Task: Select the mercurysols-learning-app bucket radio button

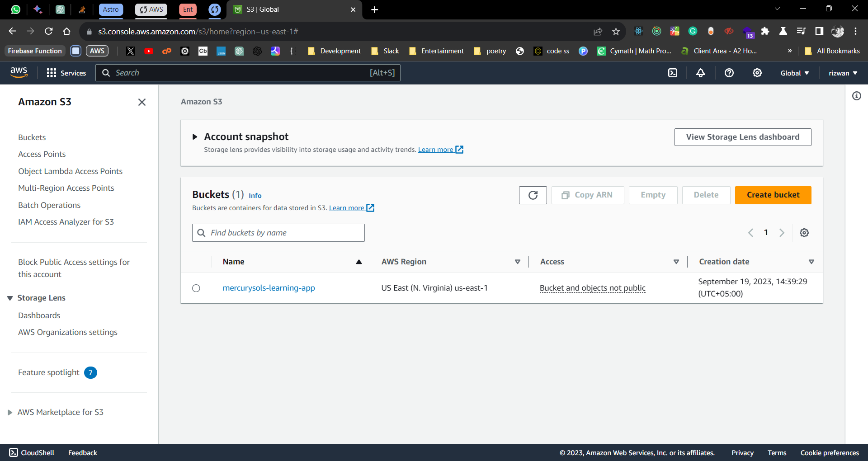Action: (x=196, y=288)
